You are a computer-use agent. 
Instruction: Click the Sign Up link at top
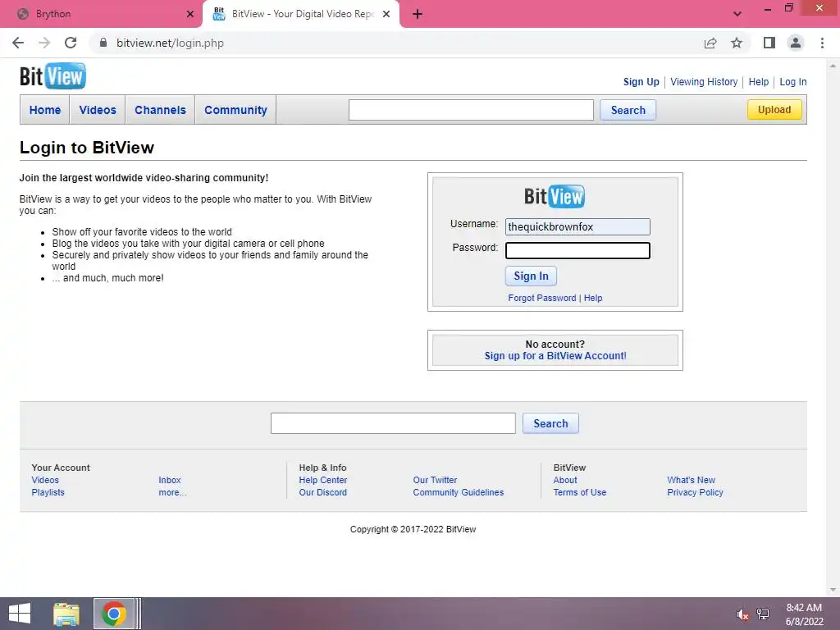tap(641, 82)
